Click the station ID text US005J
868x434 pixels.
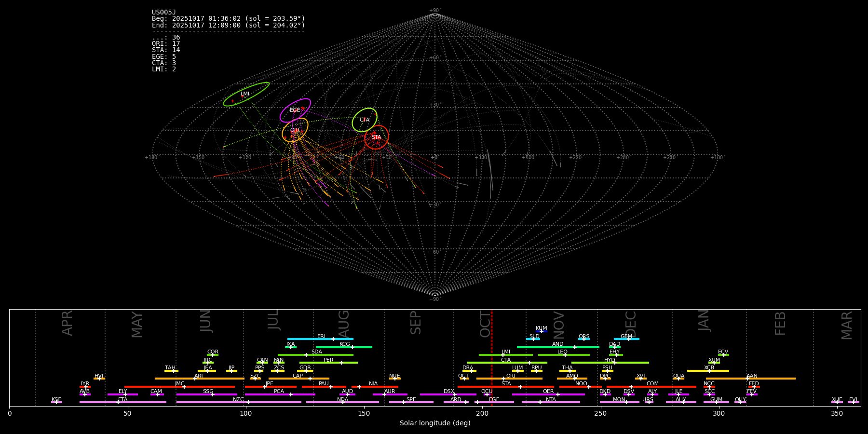(164, 13)
